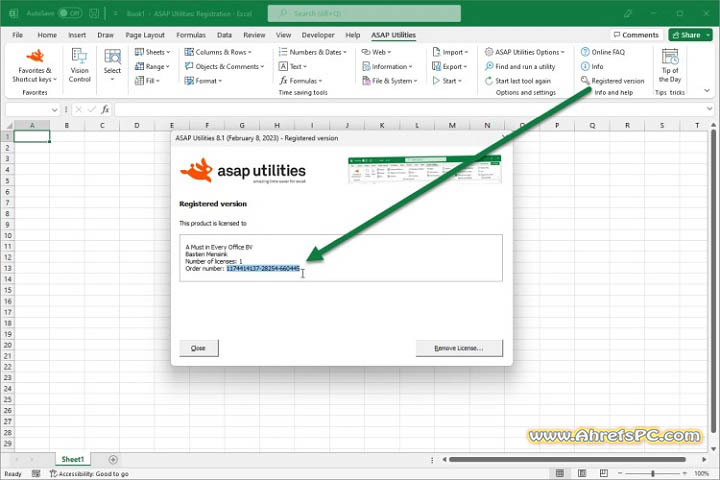The image size is (720, 480).
Task: Open the Comments pane button
Action: (636, 35)
